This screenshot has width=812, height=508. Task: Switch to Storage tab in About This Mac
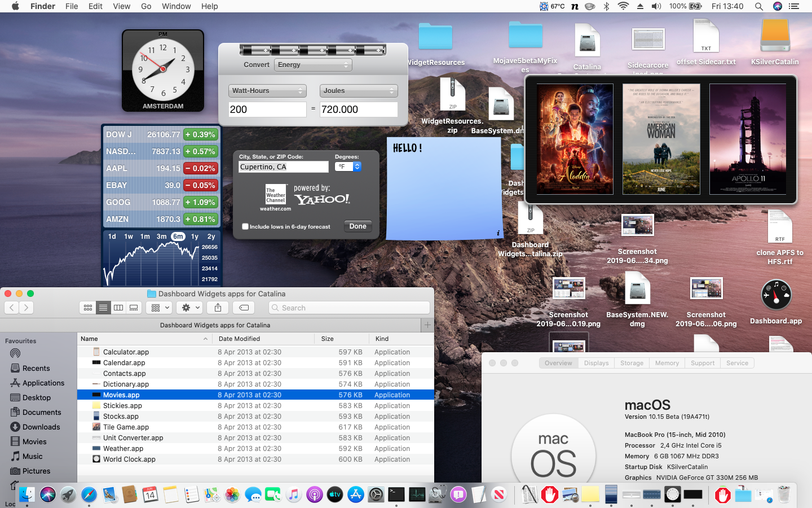click(x=632, y=363)
